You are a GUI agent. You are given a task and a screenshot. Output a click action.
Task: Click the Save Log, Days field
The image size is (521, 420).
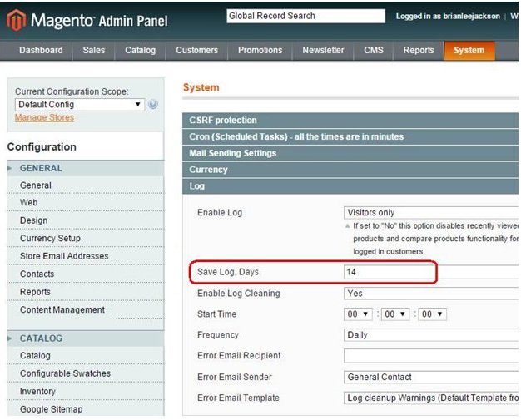coord(431,272)
